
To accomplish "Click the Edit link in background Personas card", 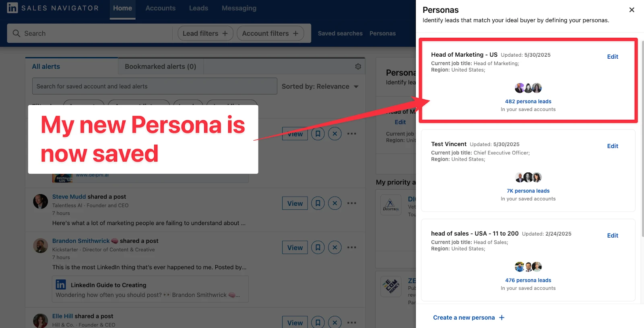I will [400, 122].
